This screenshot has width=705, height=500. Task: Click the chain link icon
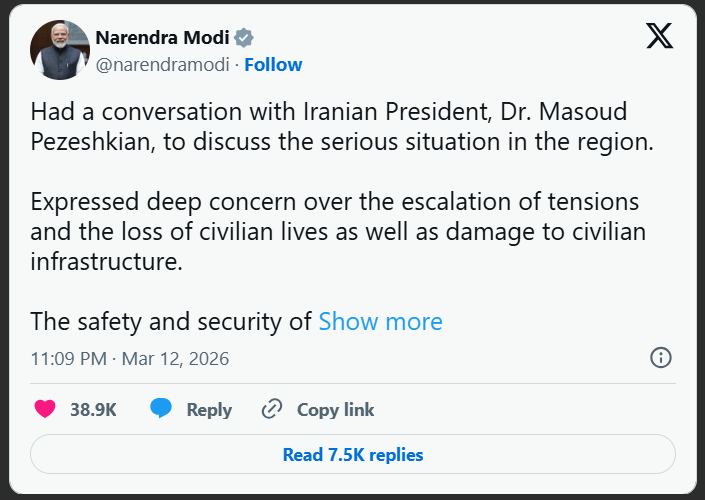click(x=271, y=409)
